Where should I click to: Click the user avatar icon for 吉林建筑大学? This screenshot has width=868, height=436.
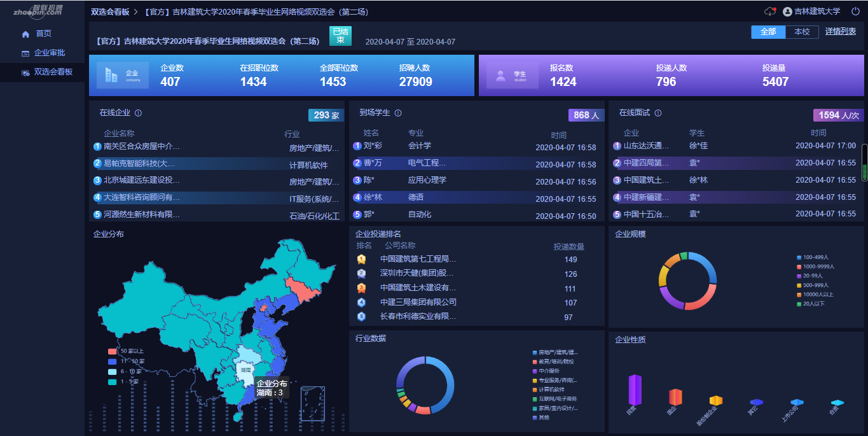787,11
